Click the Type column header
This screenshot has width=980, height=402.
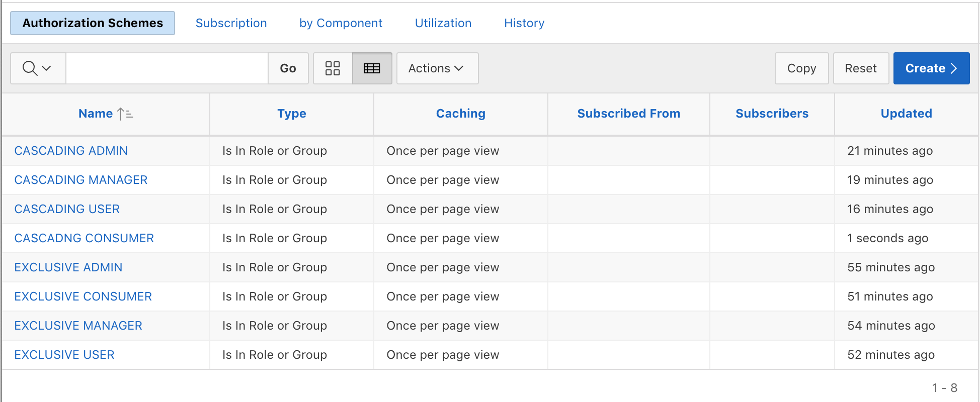[291, 114]
